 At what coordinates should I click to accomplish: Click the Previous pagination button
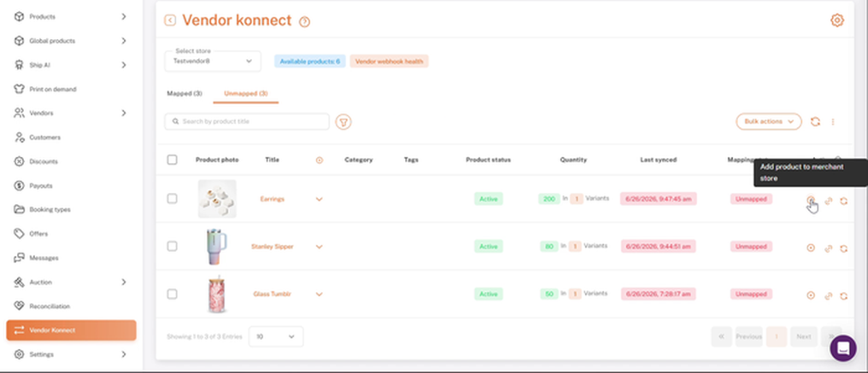pyautogui.click(x=748, y=336)
